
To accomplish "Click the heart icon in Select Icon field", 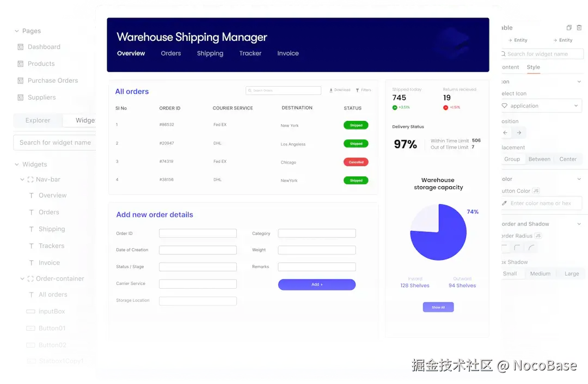I will click(504, 106).
